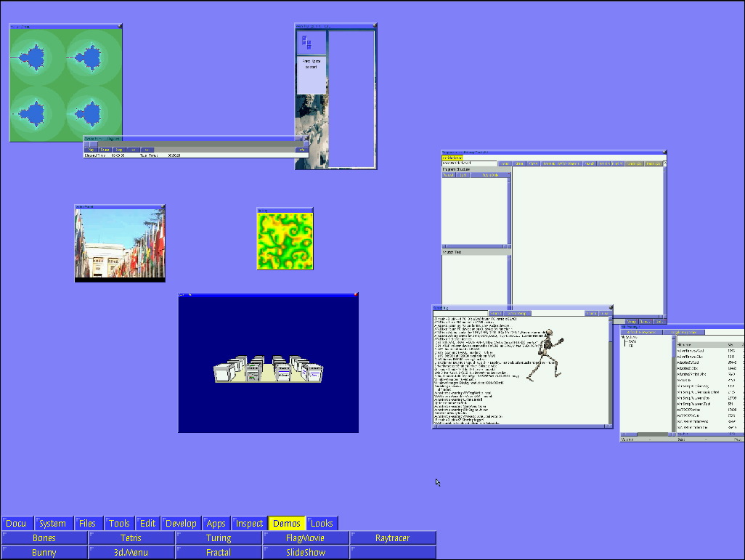Screen dimensions: 745x560
Task: Click the Tetris next-piece preview
Action: (x=312, y=42)
